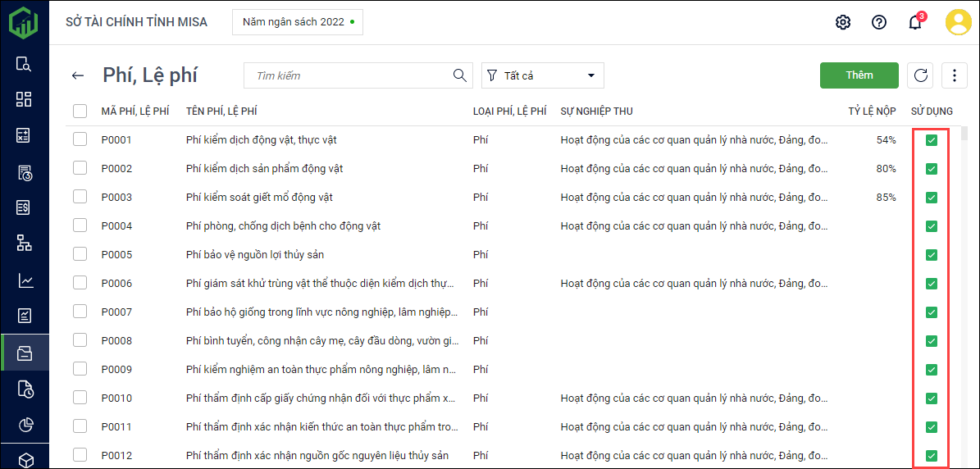Screen dimensions: 980x469
Task: Open the line chart icon in the sidebar
Action: pos(25,280)
